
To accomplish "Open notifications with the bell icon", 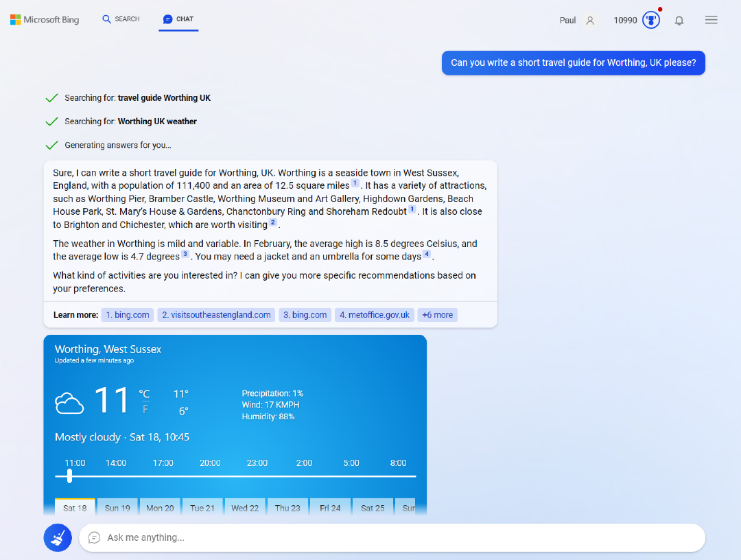I will click(679, 20).
